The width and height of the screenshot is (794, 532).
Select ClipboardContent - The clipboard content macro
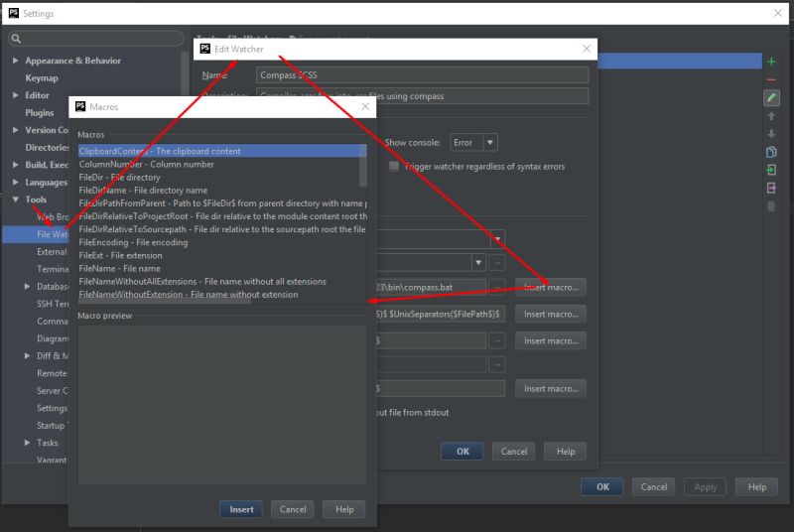218,151
